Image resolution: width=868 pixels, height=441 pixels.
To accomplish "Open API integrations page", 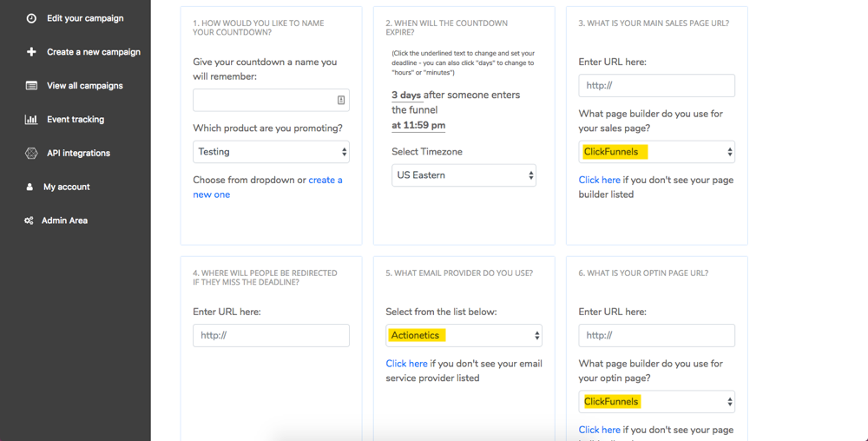I will click(x=79, y=154).
